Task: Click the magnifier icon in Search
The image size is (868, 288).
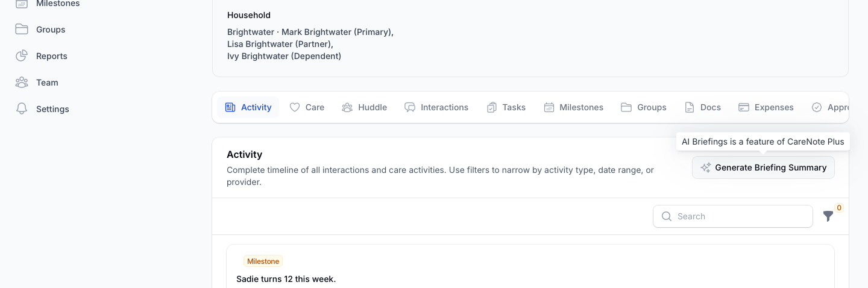Action: click(667, 216)
